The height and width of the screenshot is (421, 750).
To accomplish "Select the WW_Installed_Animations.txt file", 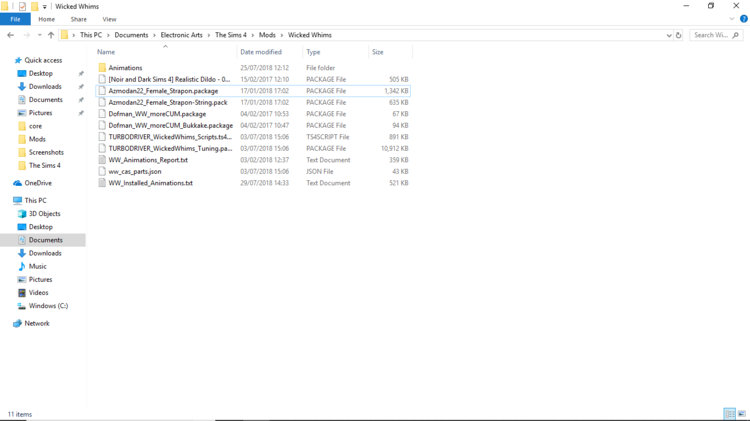I will click(x=150, y=183).
